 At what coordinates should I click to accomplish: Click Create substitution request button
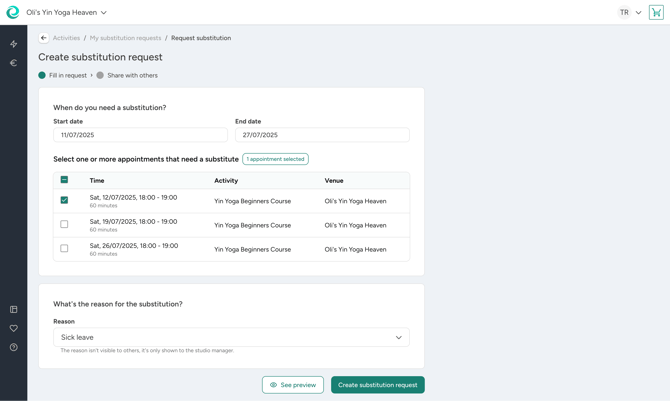(x=377, y=385)
